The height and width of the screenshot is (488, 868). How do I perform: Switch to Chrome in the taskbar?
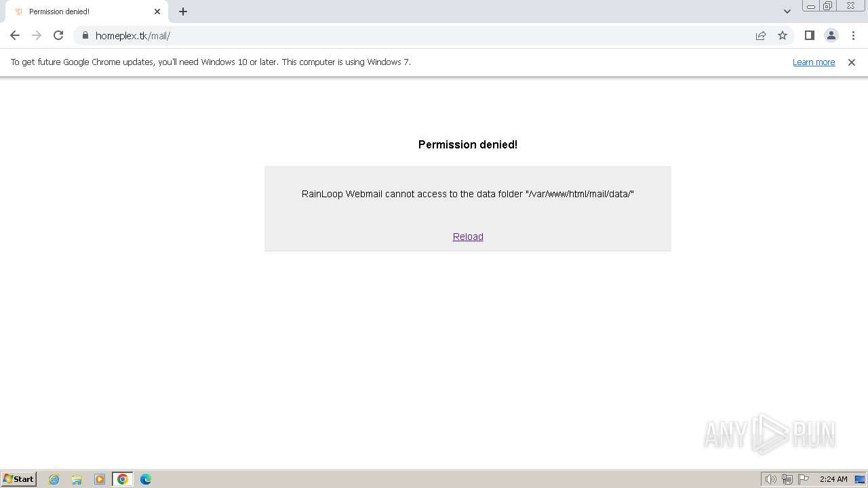tap(123, 479)
